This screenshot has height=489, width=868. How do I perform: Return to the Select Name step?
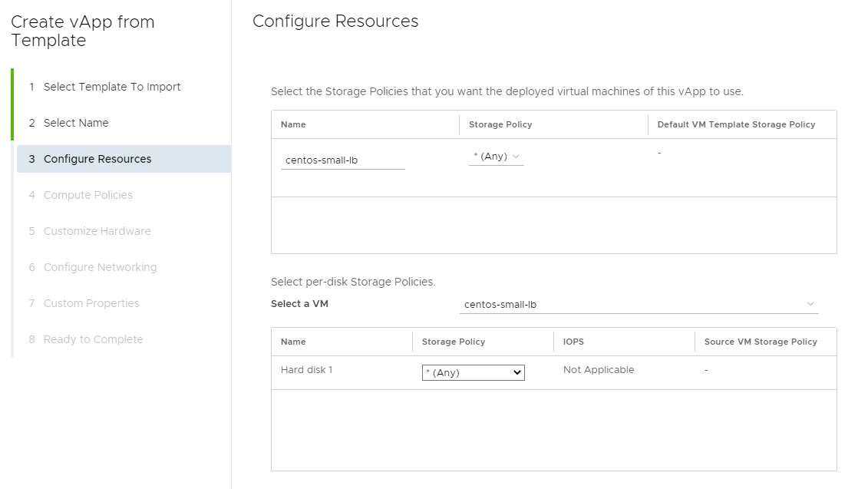tap(76, 123)
